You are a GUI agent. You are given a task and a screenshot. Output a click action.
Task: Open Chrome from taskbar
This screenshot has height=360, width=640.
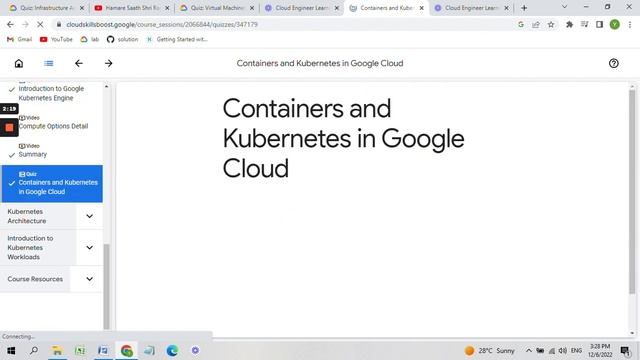[x=127, y=351]
